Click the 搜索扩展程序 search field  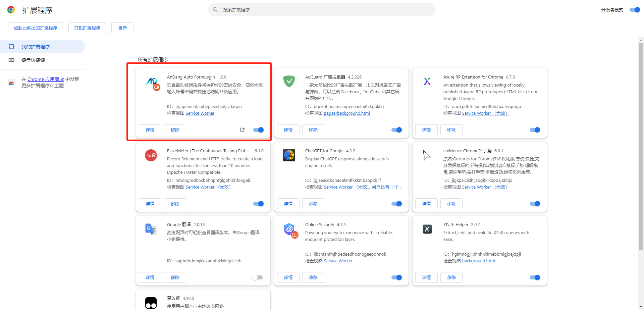tap(322, 10)
